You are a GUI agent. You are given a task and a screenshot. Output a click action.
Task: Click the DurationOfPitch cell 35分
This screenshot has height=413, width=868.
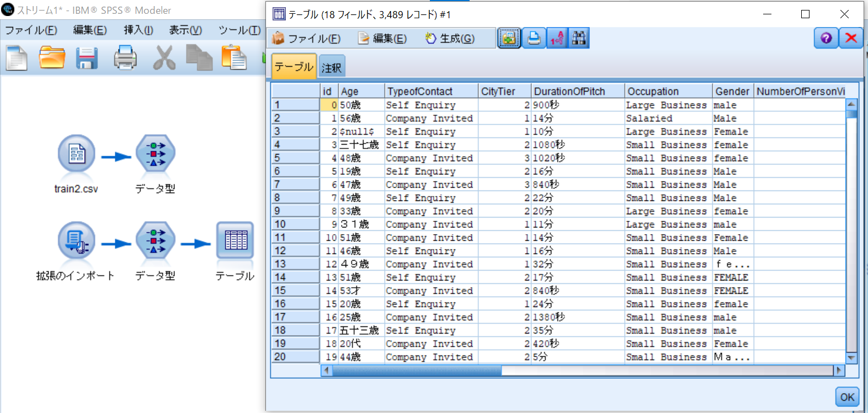[578, 330]
